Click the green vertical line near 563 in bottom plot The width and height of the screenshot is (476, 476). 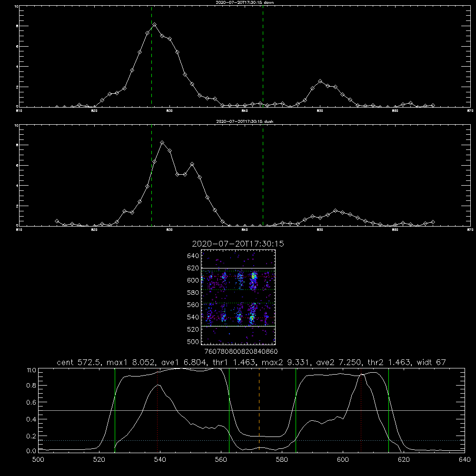[x=229, y=410]
